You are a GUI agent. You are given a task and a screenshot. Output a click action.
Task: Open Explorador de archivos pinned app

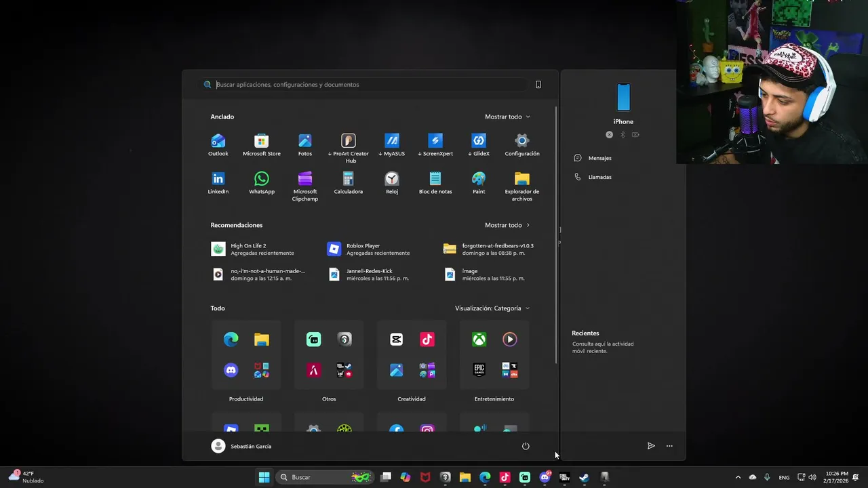(x=522, y=186)
